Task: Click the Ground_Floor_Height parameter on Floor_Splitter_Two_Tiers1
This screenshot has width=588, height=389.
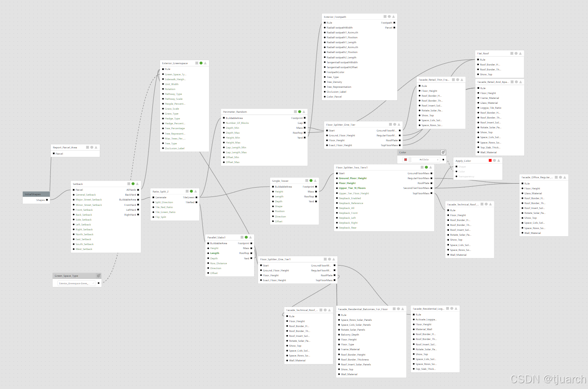Action: pyautogui.click(x=353, y=178)
